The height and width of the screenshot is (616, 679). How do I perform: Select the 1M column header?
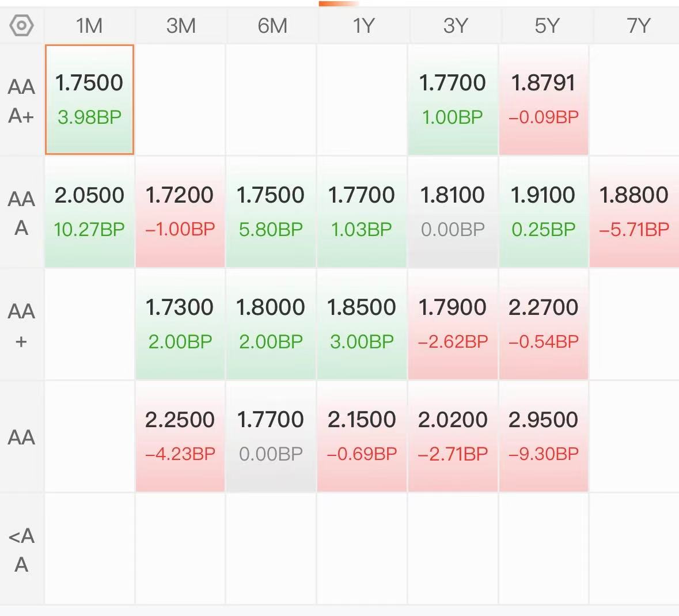pos(89,25)
